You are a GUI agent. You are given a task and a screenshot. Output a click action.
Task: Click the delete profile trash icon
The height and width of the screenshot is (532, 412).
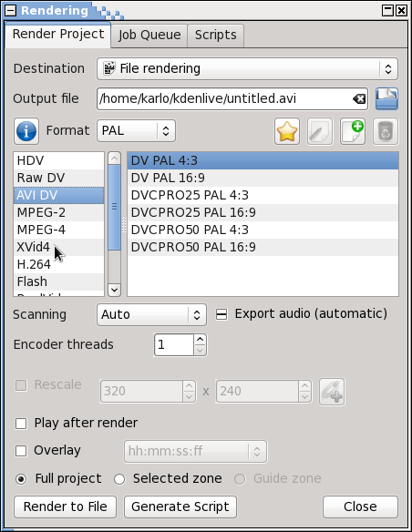tap(386, 131)
